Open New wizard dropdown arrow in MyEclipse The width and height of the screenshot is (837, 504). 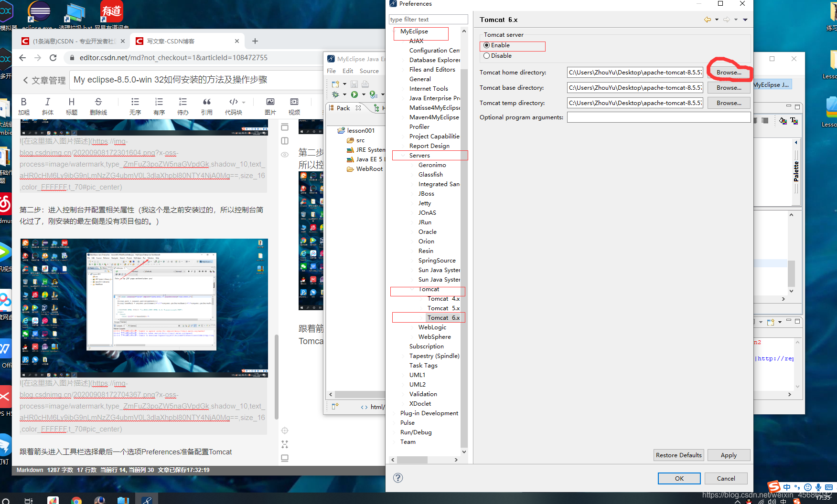(344, 84)
